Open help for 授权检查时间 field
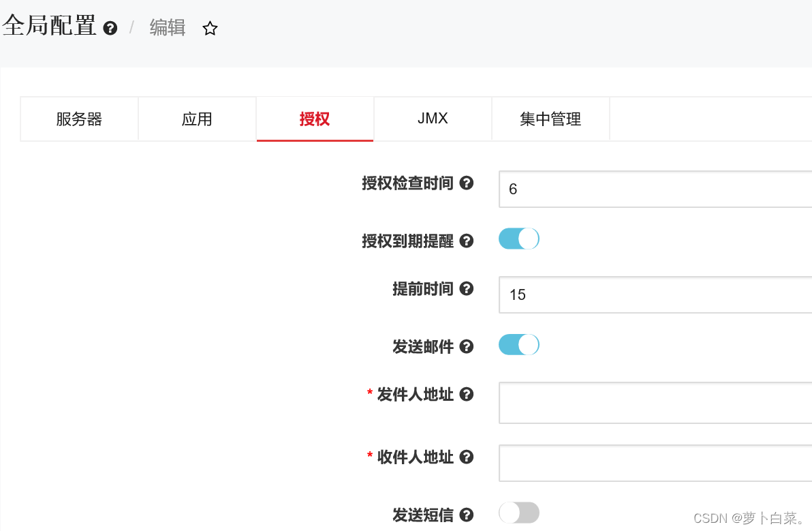The image size is (812, 531). 467,183
